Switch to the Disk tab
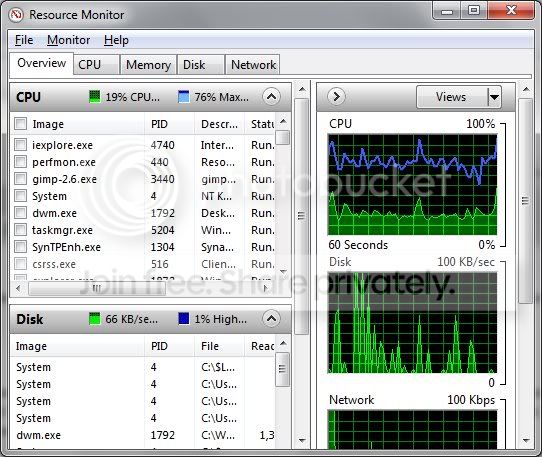 click(201, 65)
